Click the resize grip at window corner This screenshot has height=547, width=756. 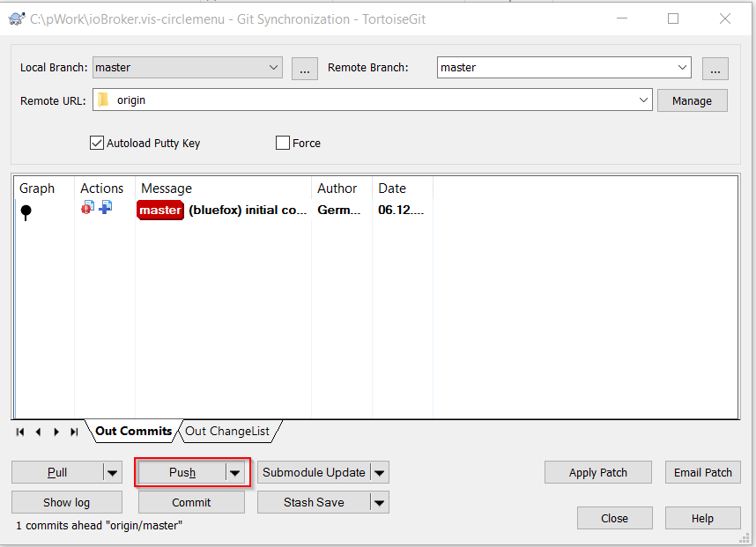[x=745, y=538]
